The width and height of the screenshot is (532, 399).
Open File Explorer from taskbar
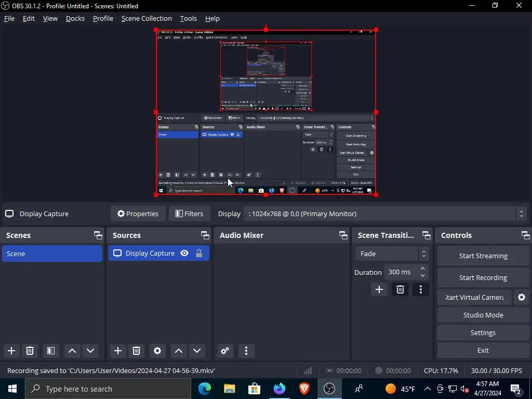[229, 389]
